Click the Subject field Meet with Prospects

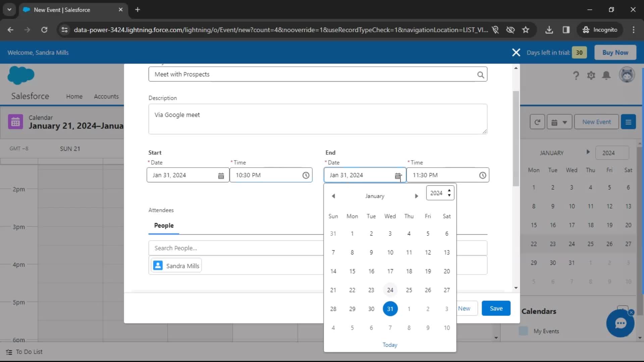pyautogui.click(x=318, y=74)
